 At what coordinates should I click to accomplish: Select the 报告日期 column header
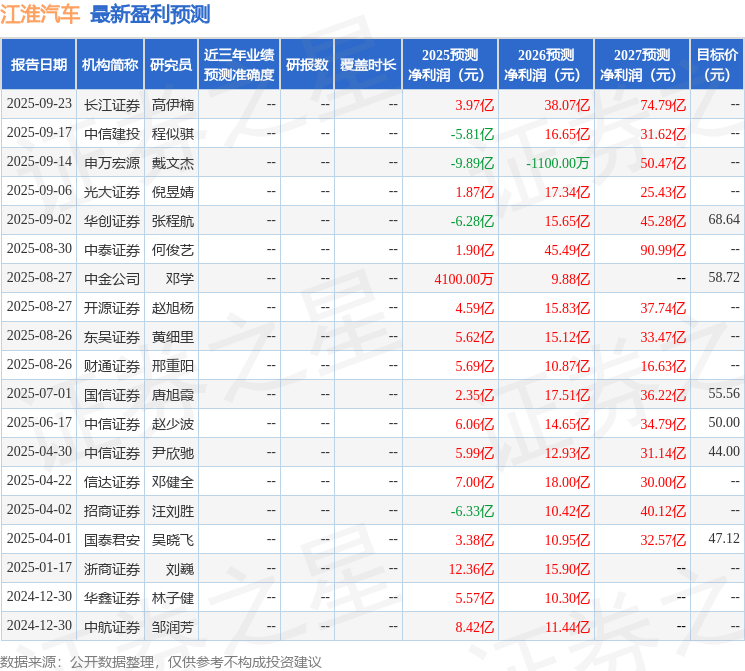tap(38, 65)
